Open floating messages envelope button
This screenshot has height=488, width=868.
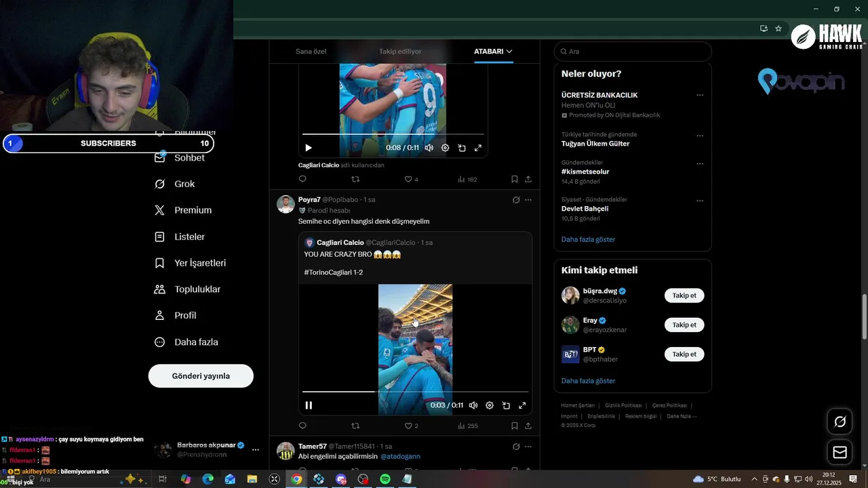click(840, 453)
